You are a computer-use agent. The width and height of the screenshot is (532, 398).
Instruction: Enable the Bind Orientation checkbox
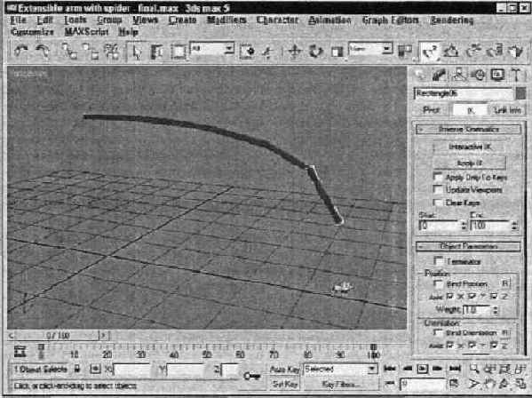click(x=439, y=333)
